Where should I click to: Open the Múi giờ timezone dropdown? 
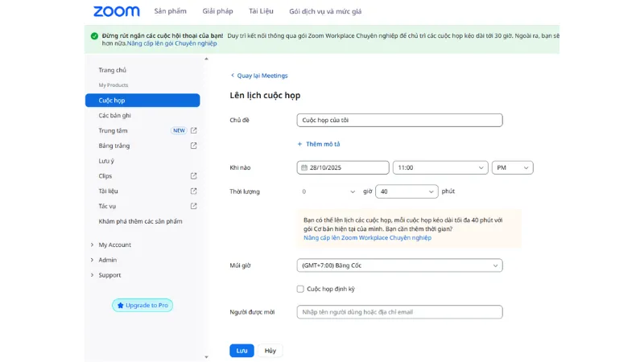pos(399,265)
